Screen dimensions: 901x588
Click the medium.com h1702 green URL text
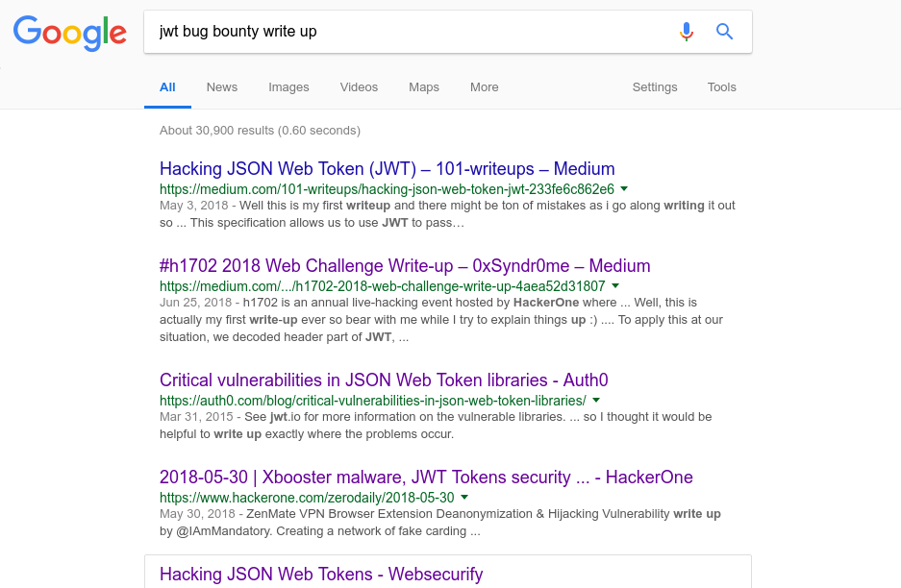tap(382, 286)
